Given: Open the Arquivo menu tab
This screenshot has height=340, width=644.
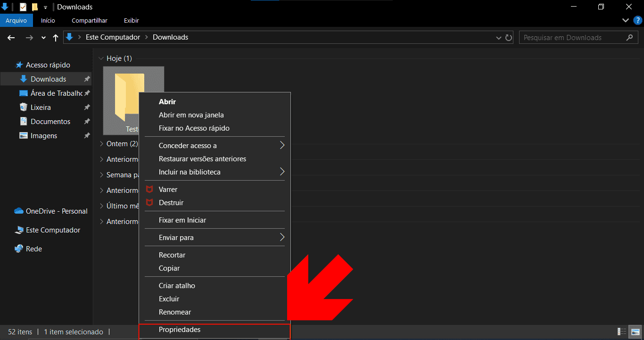Looking at the screenshot, I should (16, 20).
